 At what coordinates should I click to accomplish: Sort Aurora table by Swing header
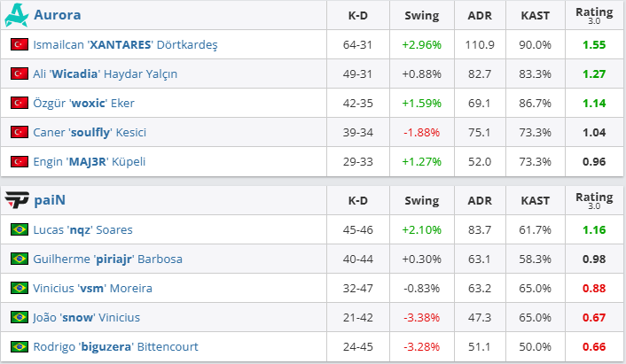point(421,15)
